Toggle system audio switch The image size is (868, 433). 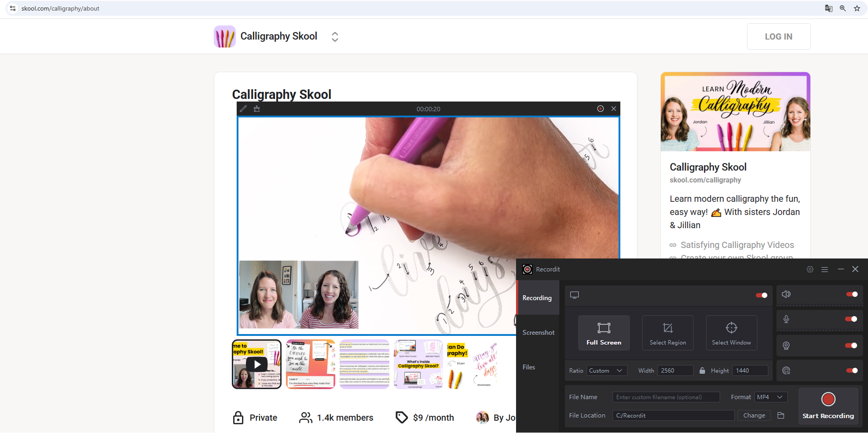[852, 294]
